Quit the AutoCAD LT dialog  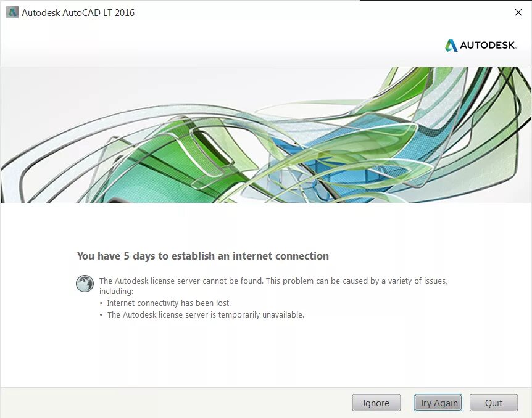[494, 403]
